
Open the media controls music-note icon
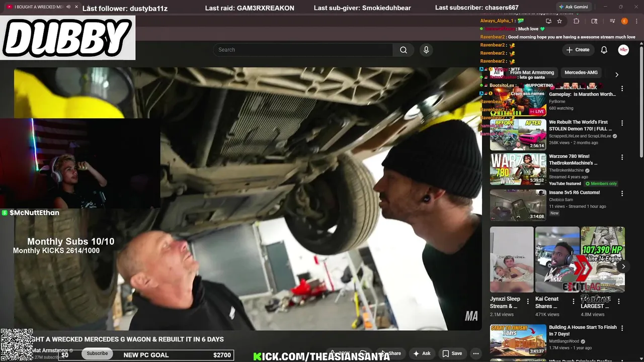(x=612, y=21)
